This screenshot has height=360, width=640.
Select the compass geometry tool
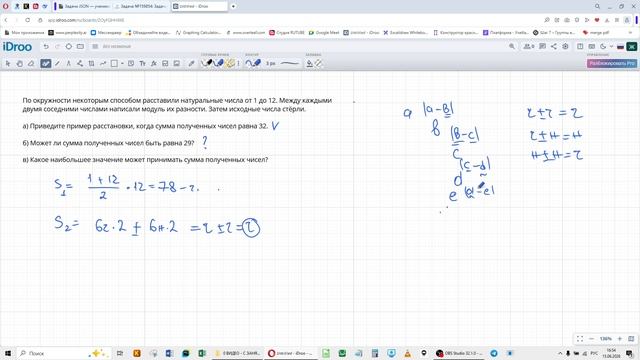click(x=69, y=63)
